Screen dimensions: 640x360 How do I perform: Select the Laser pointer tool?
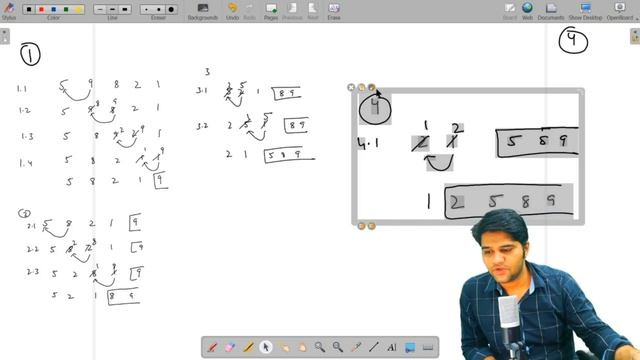point(356,347)
